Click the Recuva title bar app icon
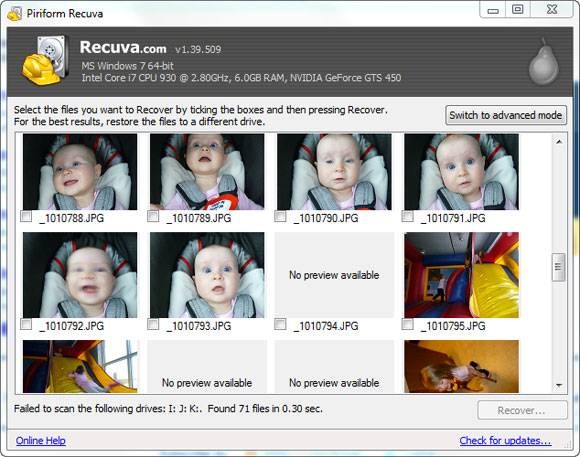 (x=15, y=14)
